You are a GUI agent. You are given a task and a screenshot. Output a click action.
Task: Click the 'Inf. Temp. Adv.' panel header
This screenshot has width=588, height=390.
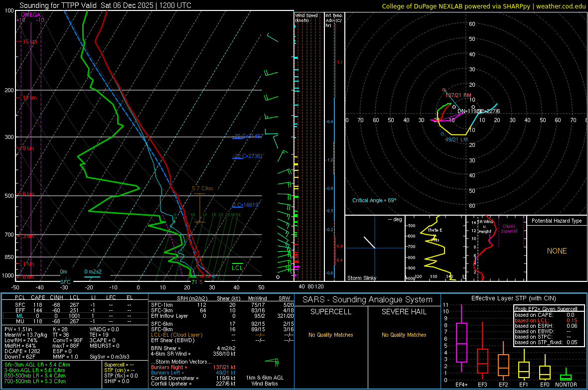(x=334, y=20)
